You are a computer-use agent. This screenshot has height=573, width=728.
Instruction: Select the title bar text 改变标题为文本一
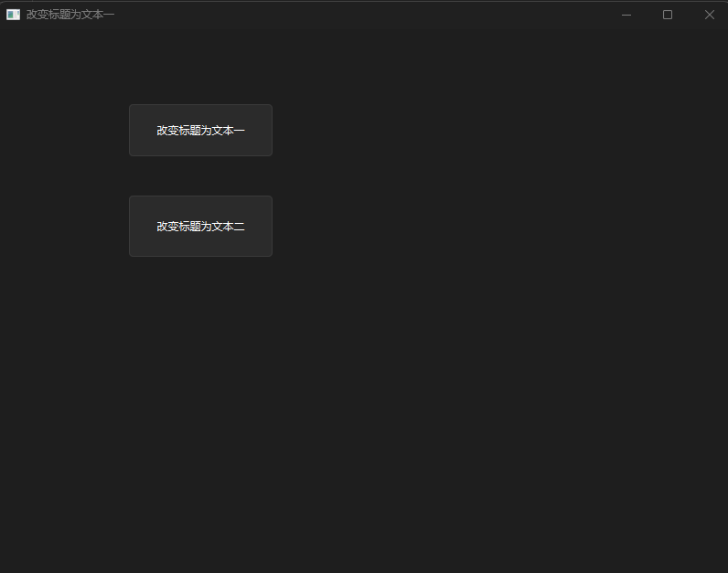click(70, 15)
